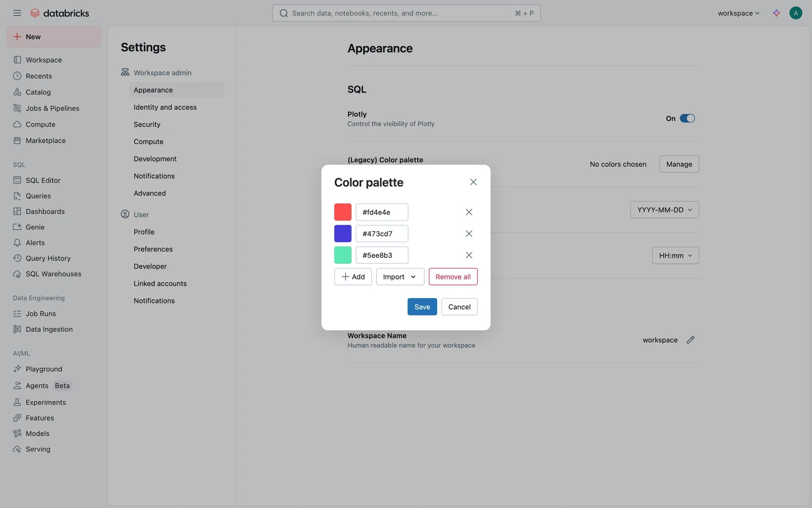Open the Preferences settings page

(153, 249)
